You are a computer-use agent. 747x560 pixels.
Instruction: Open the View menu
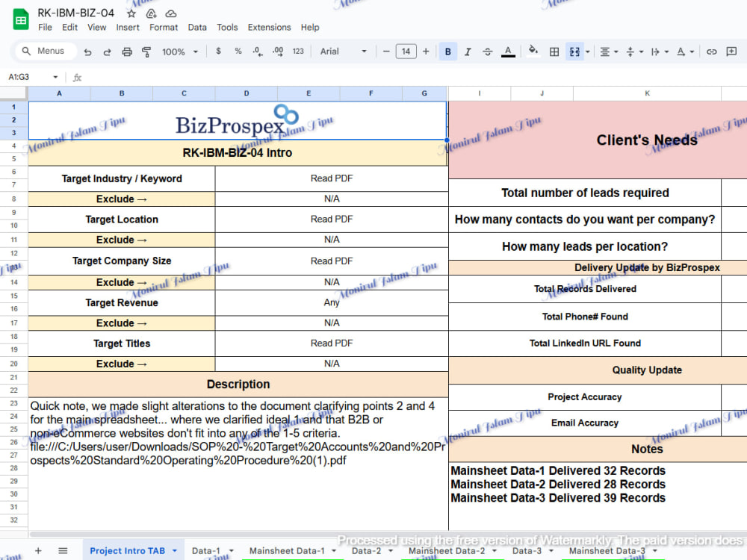(96, 27)
